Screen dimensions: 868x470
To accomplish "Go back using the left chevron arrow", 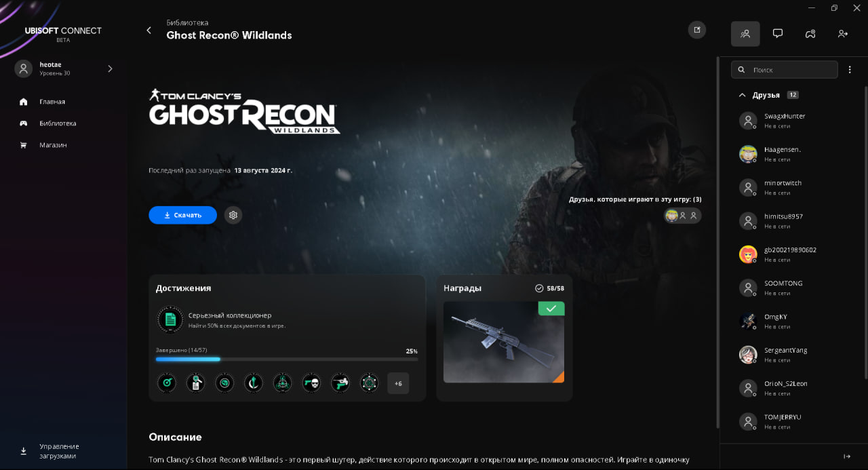I will (x=149, y=30).
